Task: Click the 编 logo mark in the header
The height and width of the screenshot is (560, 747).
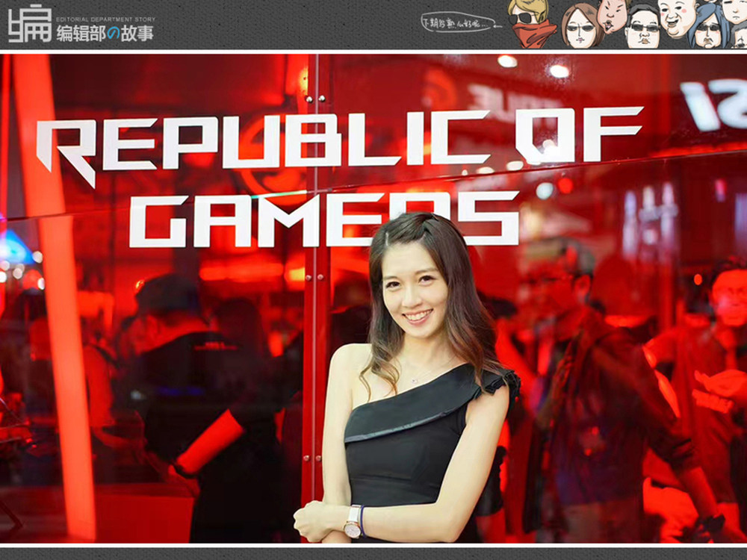Action: pos(30,24)
